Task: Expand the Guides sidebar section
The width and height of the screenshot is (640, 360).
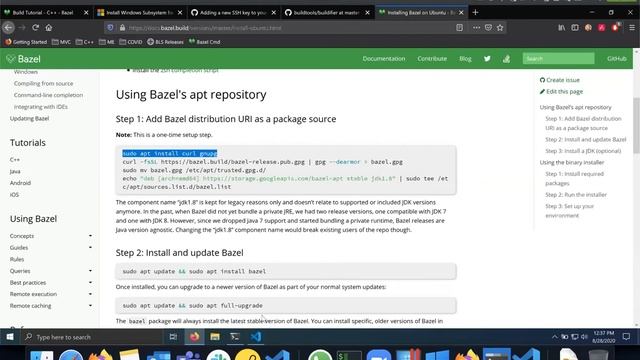Action: pos(90,247)
